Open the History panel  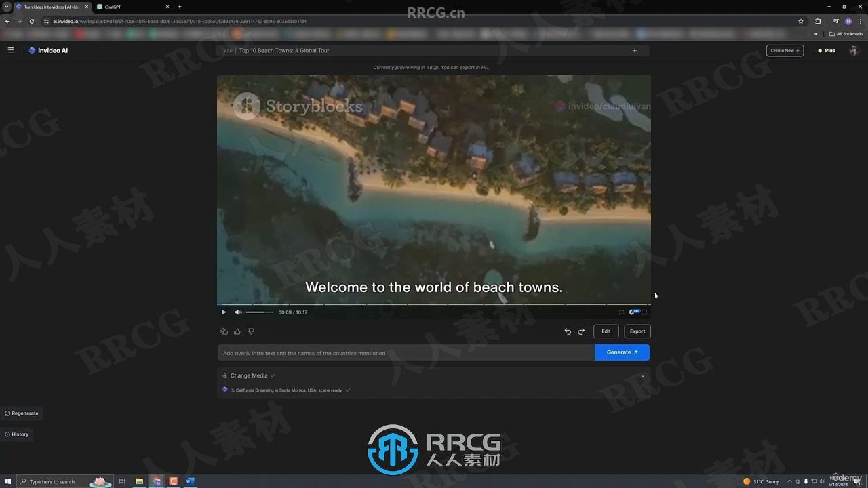pos(17,434)
